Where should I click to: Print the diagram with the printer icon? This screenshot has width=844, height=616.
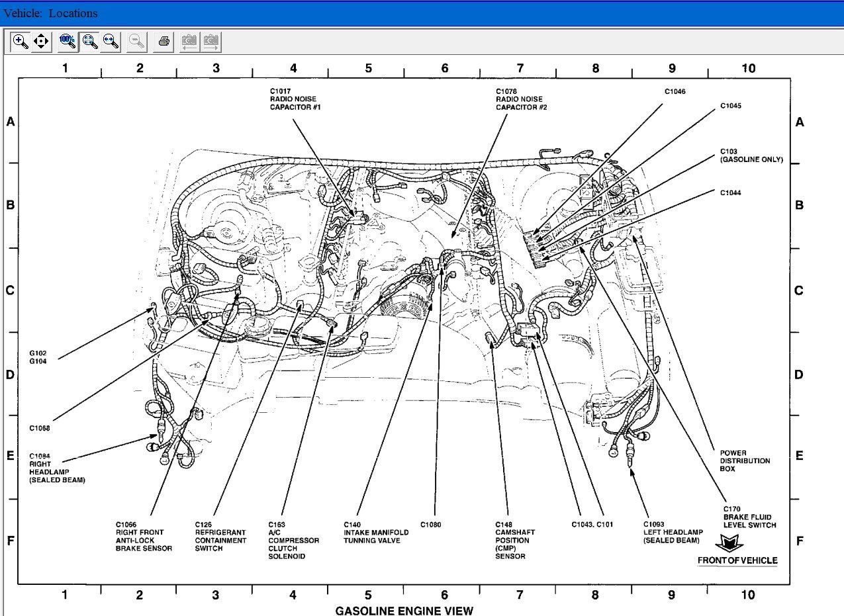(x=164, y=42)
